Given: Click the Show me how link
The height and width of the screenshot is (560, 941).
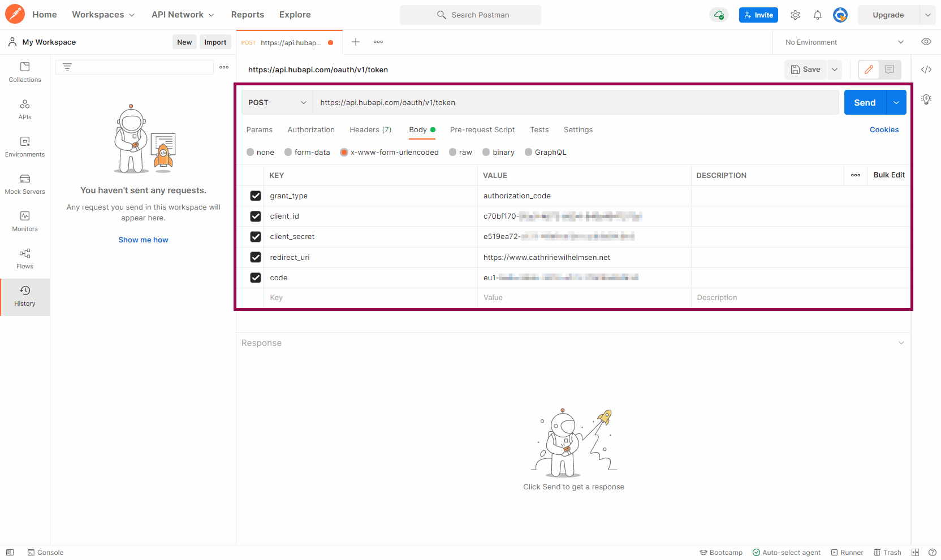Looking at the screenshot, I should 143,240.
